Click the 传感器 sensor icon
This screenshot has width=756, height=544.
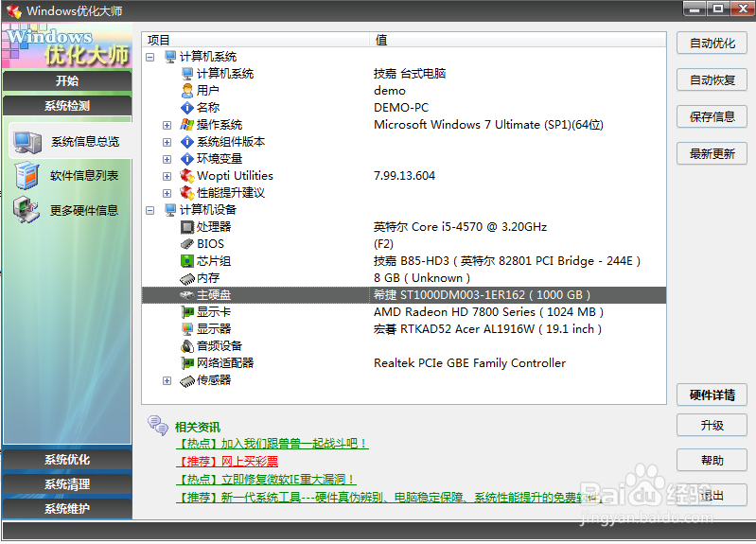pyautogui.click(x=186, y=381)
